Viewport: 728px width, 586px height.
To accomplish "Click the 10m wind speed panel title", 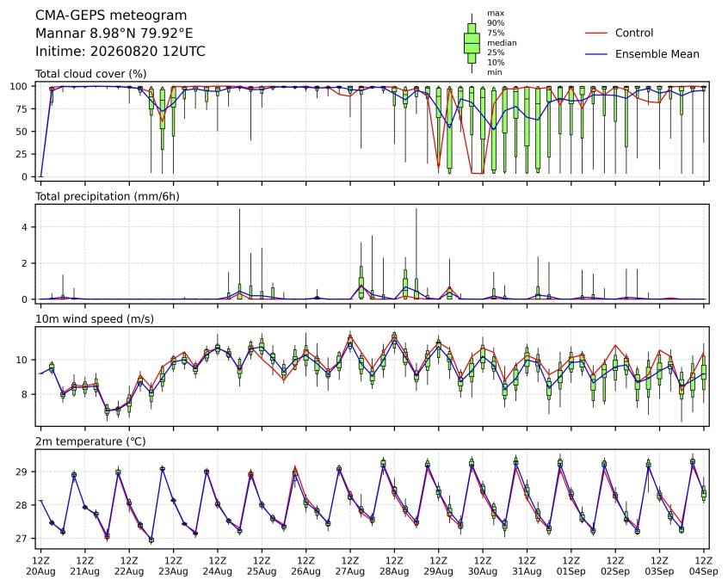I will [x=95, y=319].
